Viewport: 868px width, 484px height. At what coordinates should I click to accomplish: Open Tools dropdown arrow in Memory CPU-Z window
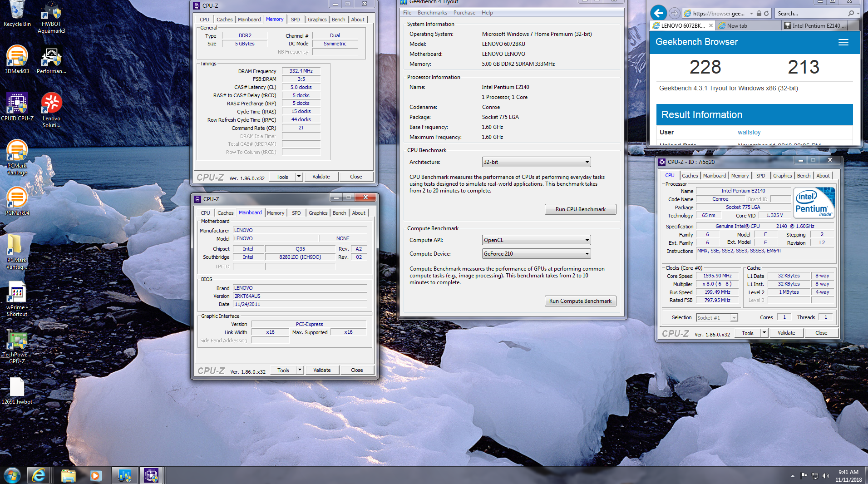tap(299, 177)
